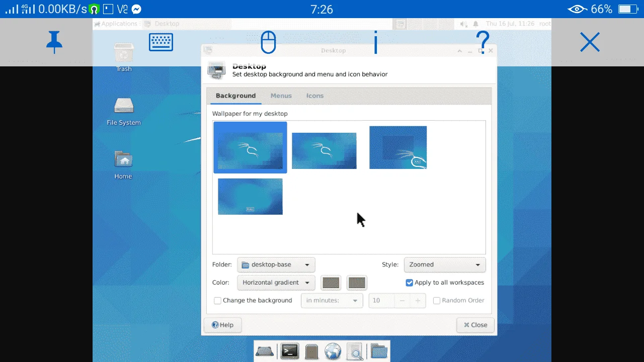Switch to the Menus tab
644x362 pixels.
click(x=281, y=96)
